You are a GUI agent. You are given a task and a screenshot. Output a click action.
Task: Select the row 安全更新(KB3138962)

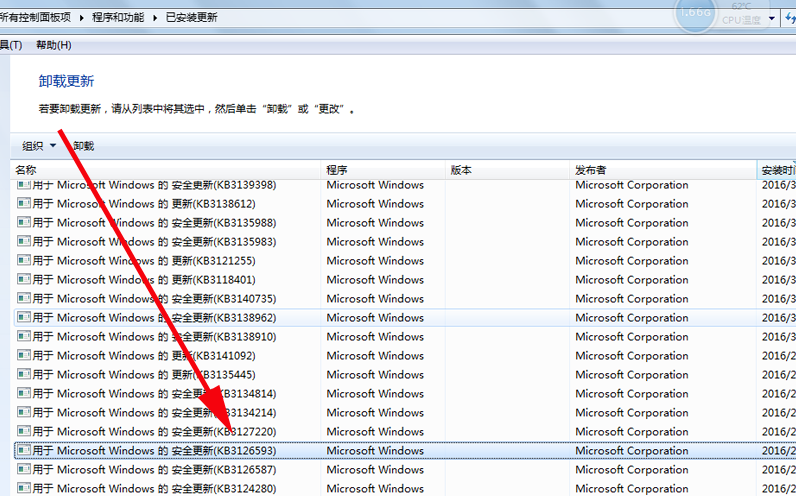tap(405, 317)
